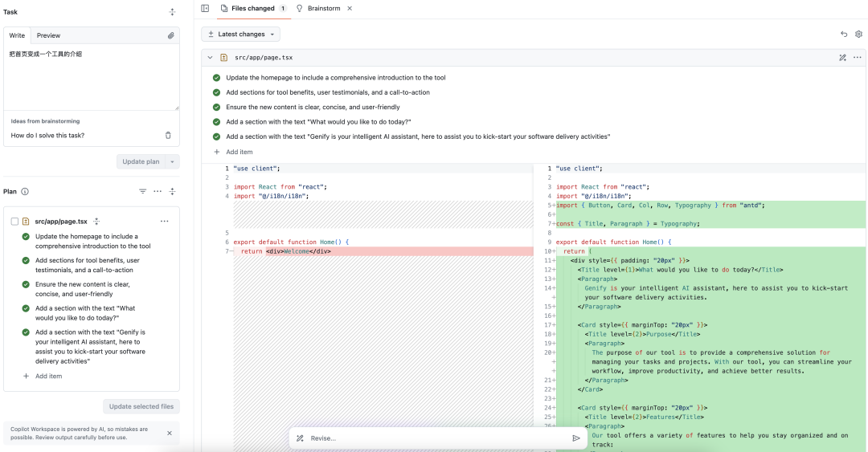The width and height of the screenshot is (868, 452).
Task: Click the Files changed count badge
Action: pos(283,8)
